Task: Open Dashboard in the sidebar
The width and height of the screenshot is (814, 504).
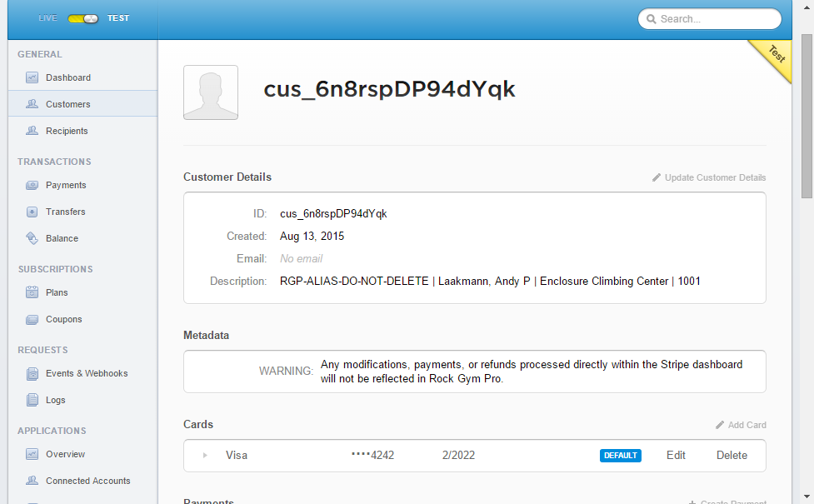Action: 68,77
